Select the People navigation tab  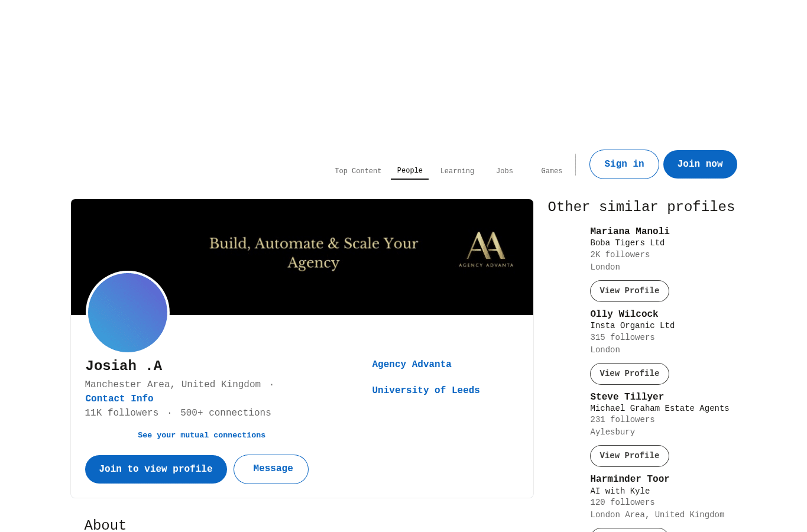[410, 171]
